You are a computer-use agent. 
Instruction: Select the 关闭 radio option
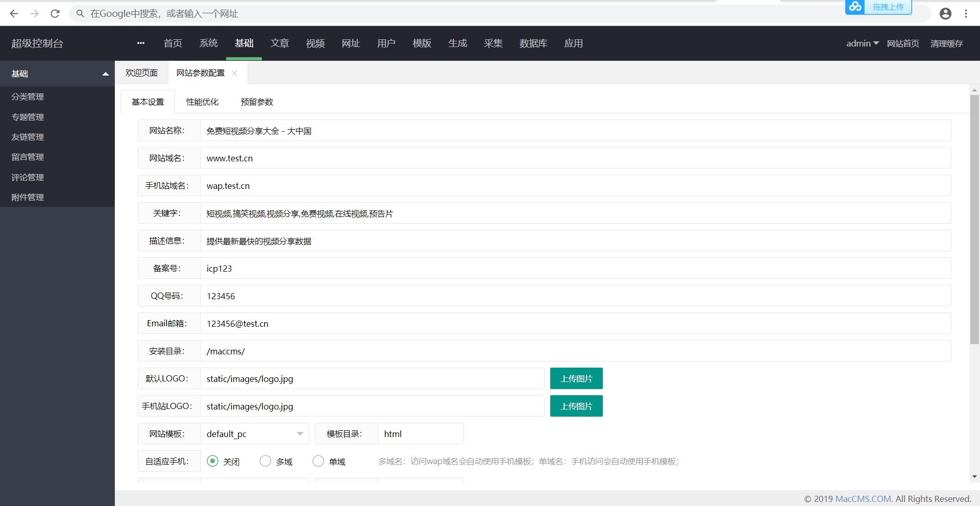212,461
